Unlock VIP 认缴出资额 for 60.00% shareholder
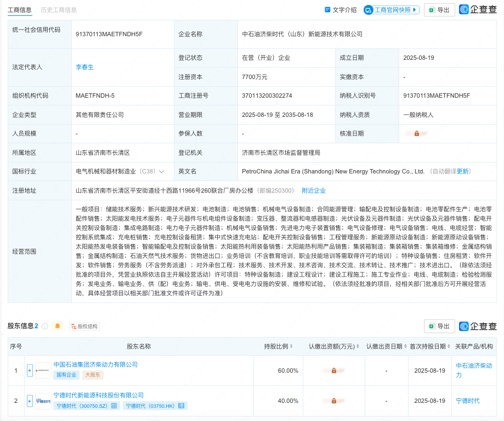Viewport: 504px width, 421px height. (333, 371)
